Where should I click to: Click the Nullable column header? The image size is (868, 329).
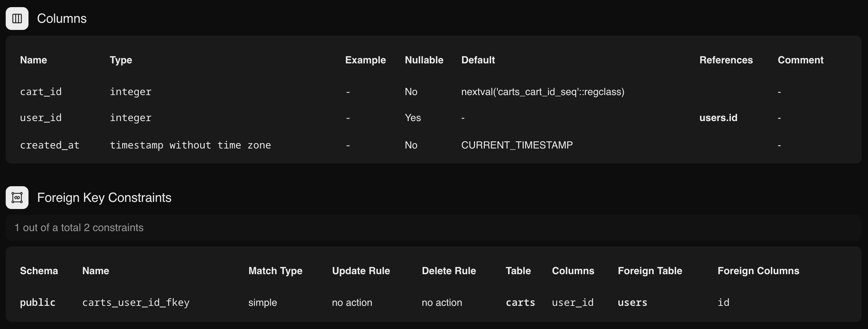click(x=424, y=60)
